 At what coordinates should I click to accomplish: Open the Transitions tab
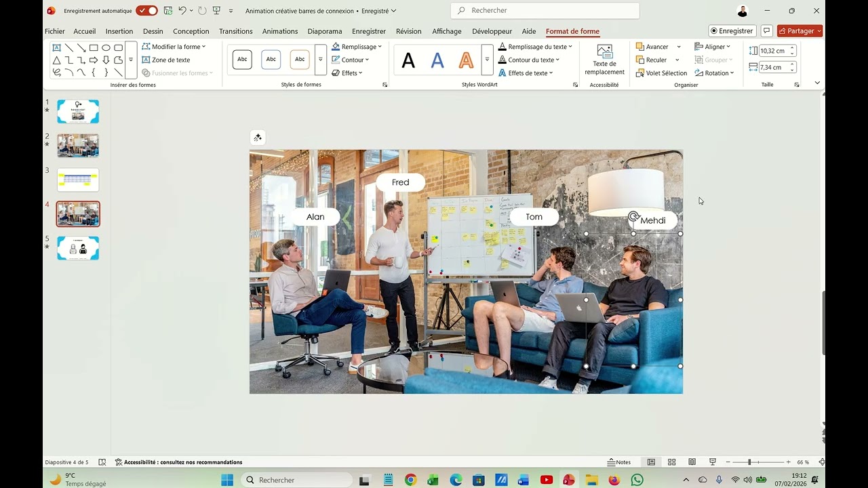pos(236,31)
